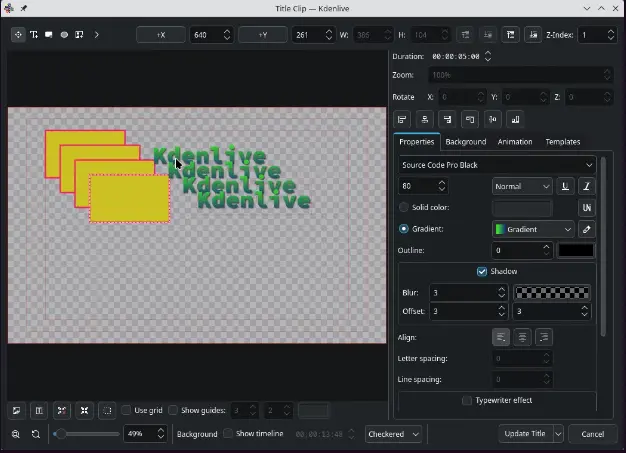Image resolution: width=626 pixels, height=453 pixels.
Task: Align objects to bottom edge icon
Action: [515, 119]
